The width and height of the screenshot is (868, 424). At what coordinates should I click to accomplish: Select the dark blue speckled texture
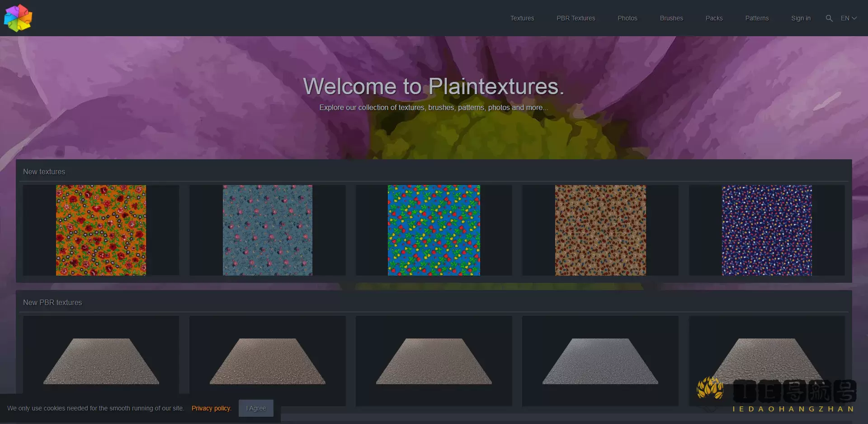click(767, 230)
